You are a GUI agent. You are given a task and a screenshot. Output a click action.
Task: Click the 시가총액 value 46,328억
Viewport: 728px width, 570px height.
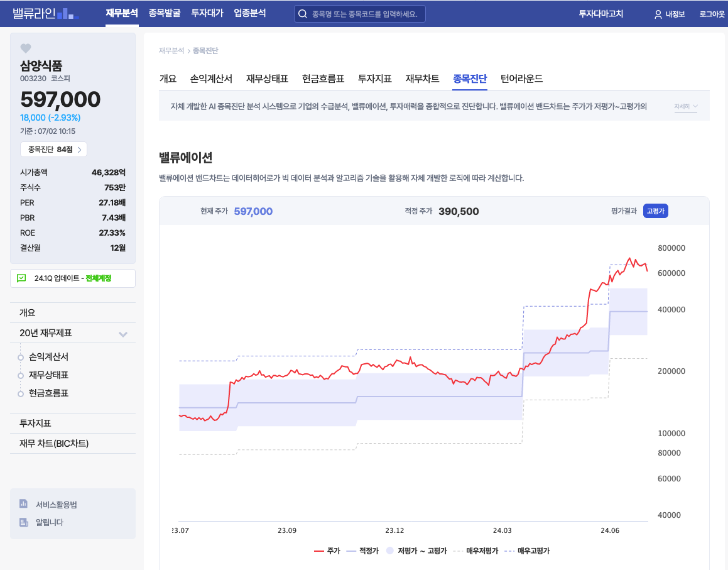tap(109, 172)
